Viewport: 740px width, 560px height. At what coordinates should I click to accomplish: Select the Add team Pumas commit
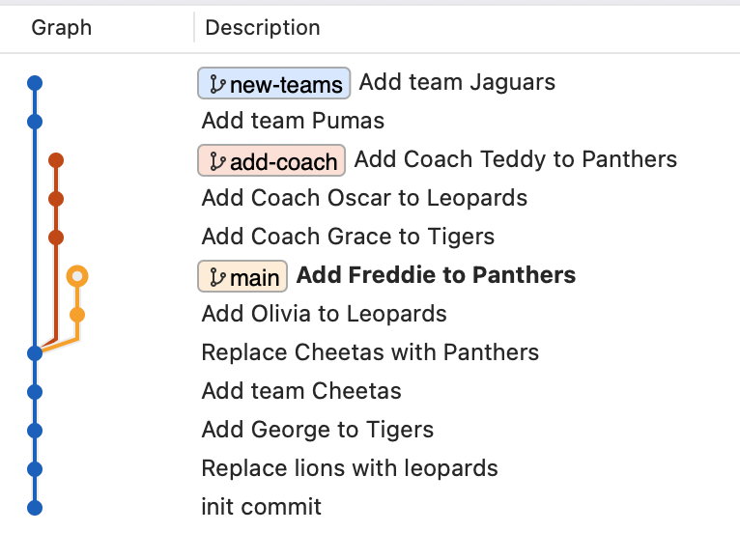pyautogui.click(x=293, y=122)
